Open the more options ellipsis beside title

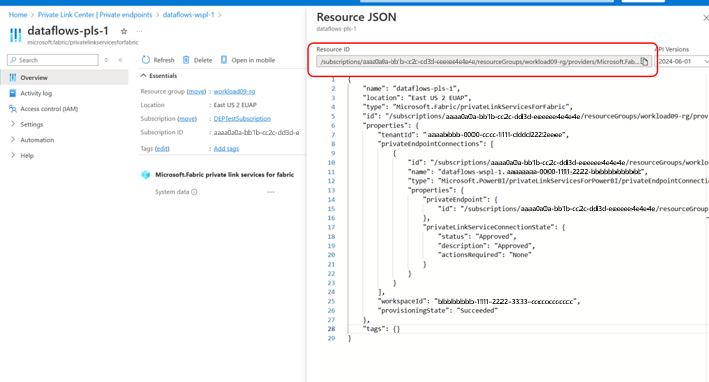[139, 31]
